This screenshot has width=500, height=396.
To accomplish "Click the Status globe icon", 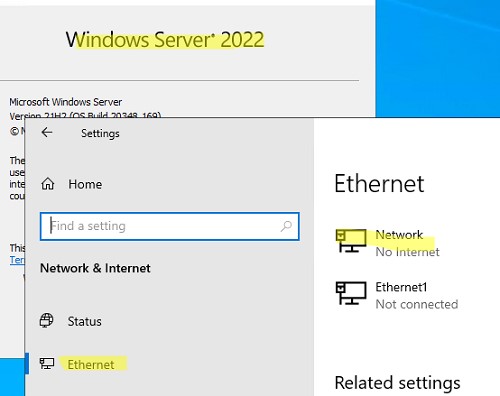I will 46,321.
